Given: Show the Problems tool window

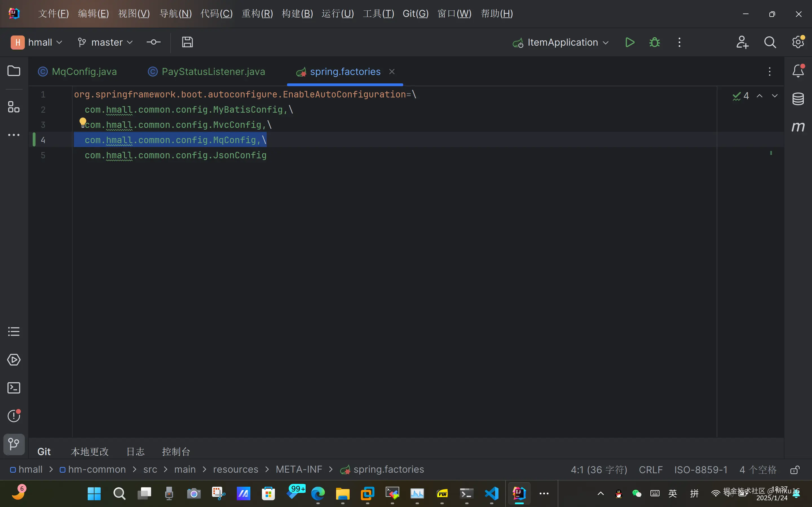Looking at the screenshot, I should click(x=14, y=416).
